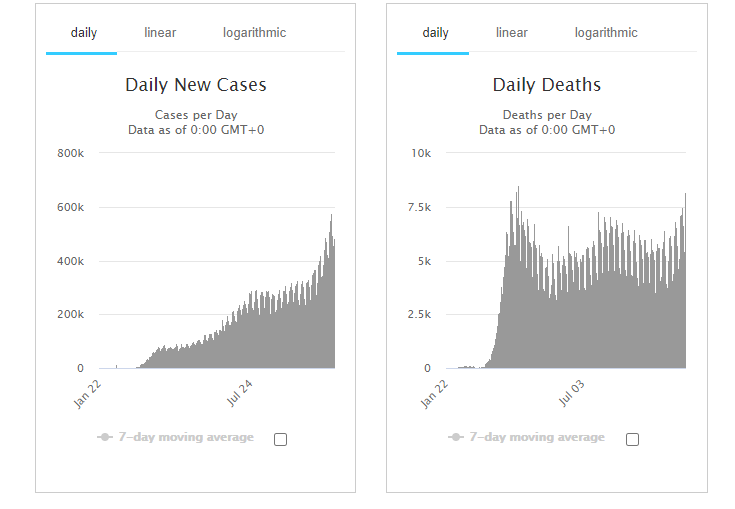Viewport: 735px width, 509px height.
Task: Enable 7-day moving average checkbox for cases
Action: tap(280, 439)
